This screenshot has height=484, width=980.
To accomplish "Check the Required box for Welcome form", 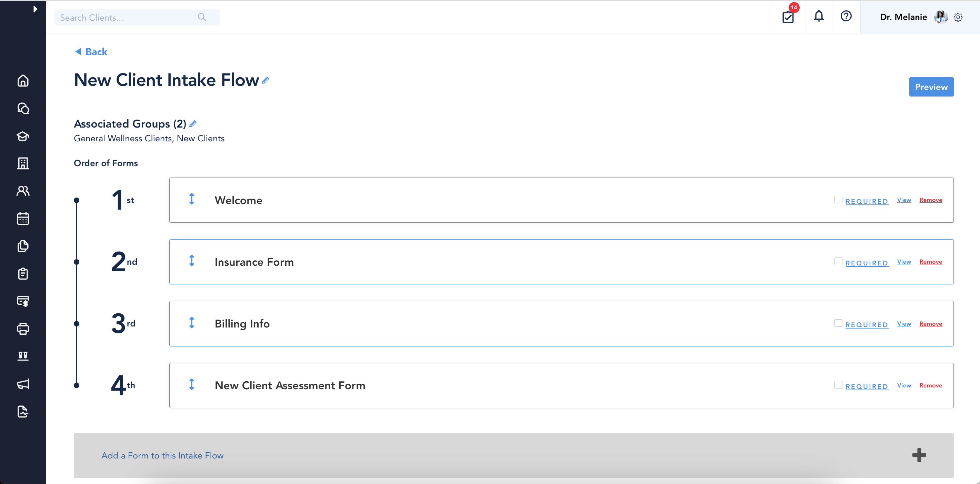I will click(838, 199).
